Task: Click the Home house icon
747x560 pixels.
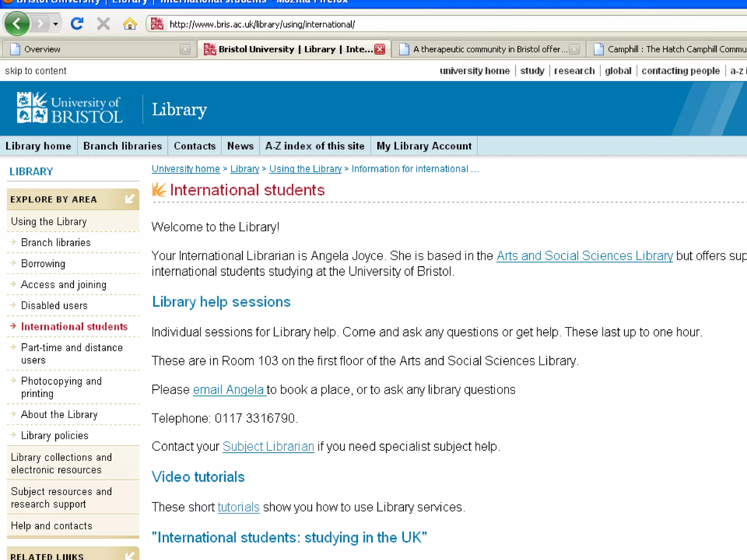Action: pos(129,24)
